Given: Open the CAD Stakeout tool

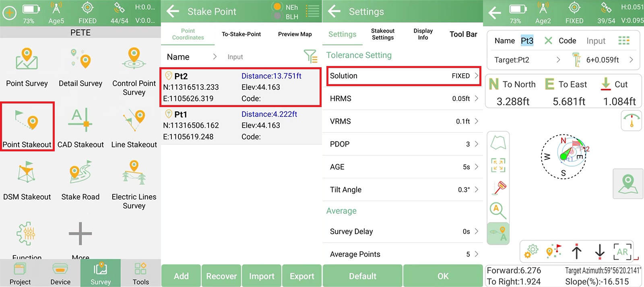Looking at the screenshot, I should [80, 126].
